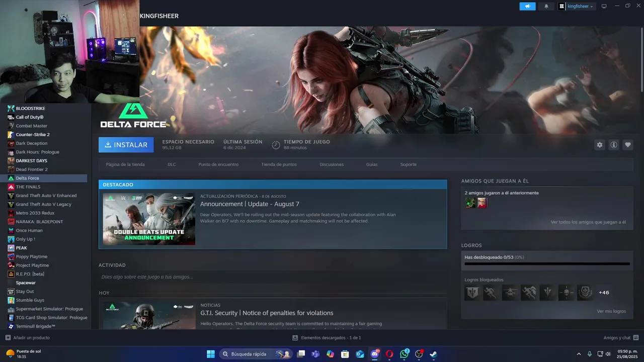
Task: Switch to Big Picture mode monitor icon
Action: [604, 7]
